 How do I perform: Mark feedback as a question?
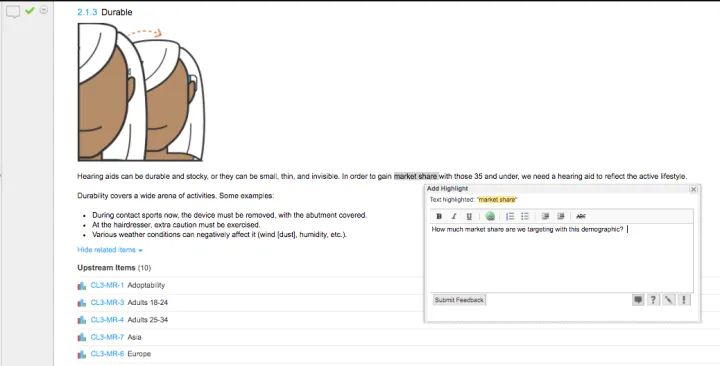point(653,300)
